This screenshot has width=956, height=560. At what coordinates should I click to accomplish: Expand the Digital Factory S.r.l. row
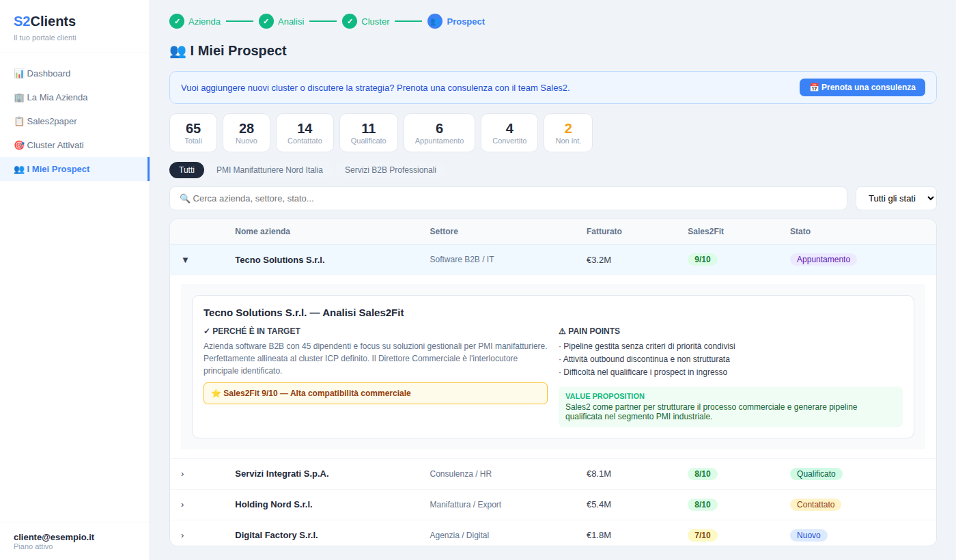pyautogui.click(x=182, y=535)
